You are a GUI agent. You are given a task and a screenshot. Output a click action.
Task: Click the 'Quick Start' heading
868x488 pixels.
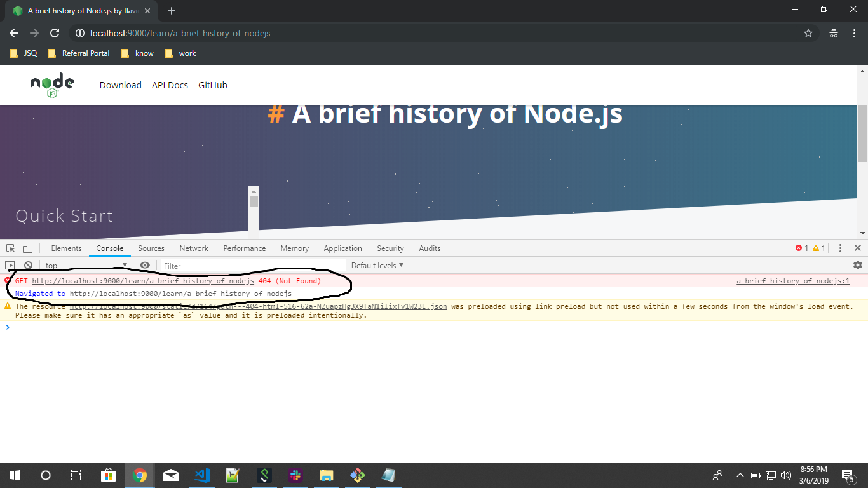click(64, 216)
